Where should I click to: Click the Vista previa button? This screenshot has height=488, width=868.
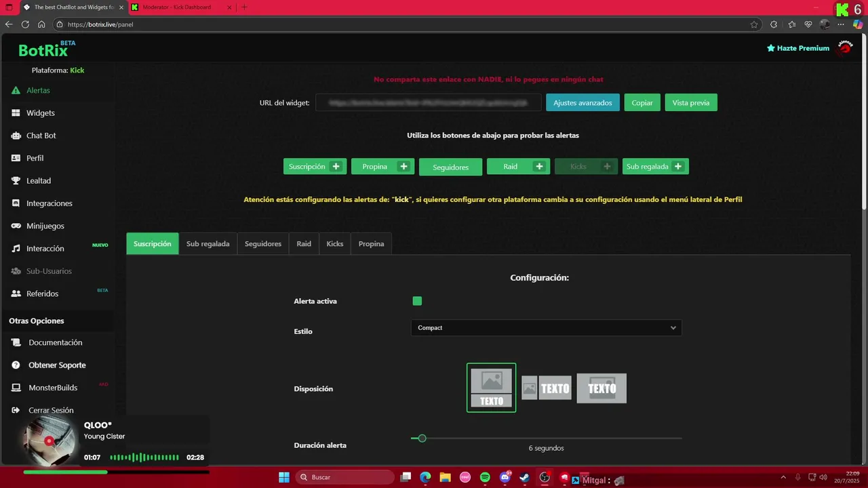(x=691, y=102)
